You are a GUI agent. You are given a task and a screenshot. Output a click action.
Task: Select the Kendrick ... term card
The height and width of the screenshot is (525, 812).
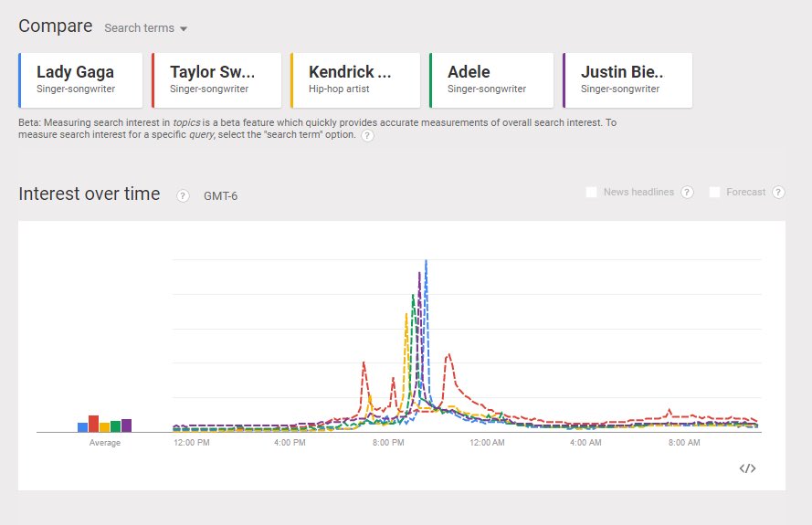point(355,80)
